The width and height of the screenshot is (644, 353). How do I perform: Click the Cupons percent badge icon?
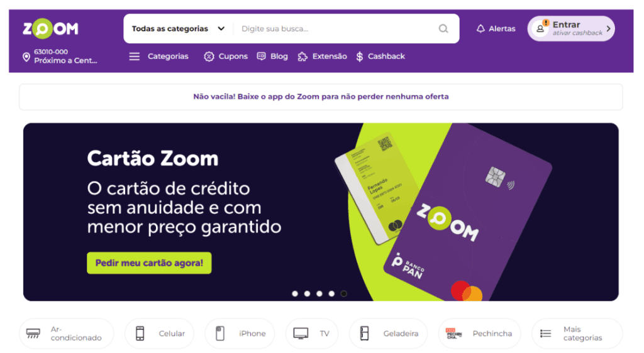[209, 57]
